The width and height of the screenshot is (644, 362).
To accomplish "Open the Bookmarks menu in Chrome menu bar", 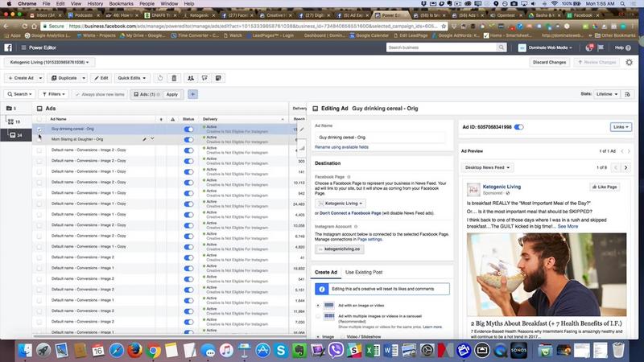I will (122, 4).
